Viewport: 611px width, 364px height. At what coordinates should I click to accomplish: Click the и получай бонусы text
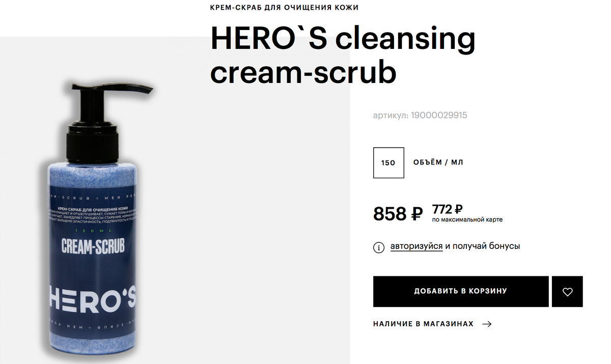coord(483,246)
